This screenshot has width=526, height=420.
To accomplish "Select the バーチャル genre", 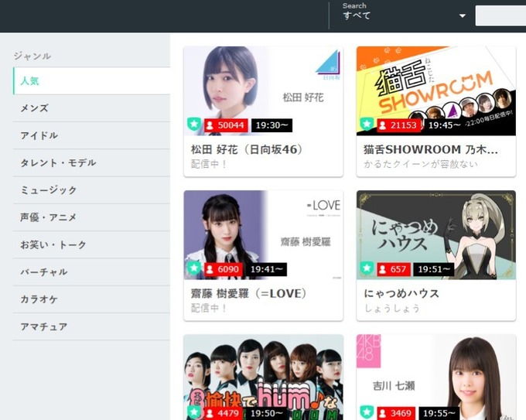I will (91, 272).
